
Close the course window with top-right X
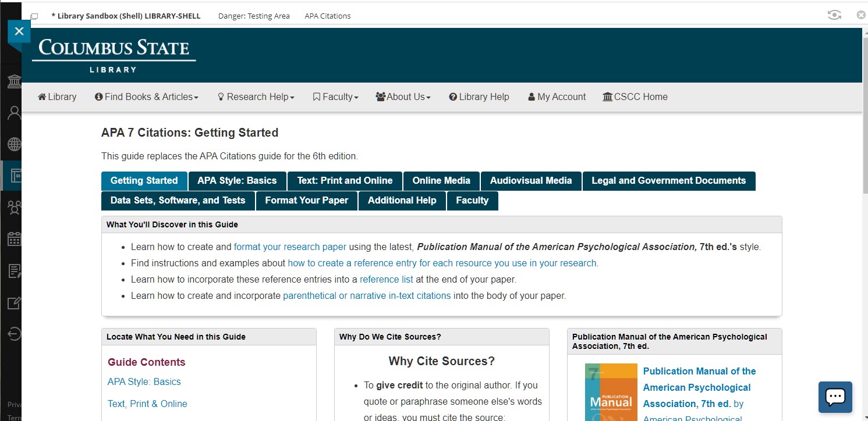click(861, 15)
